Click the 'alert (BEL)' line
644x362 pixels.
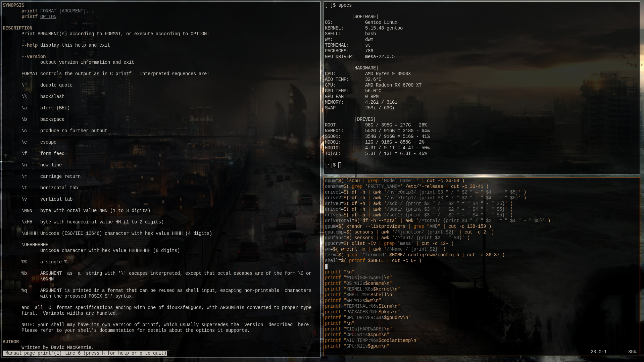pos(46,108)
